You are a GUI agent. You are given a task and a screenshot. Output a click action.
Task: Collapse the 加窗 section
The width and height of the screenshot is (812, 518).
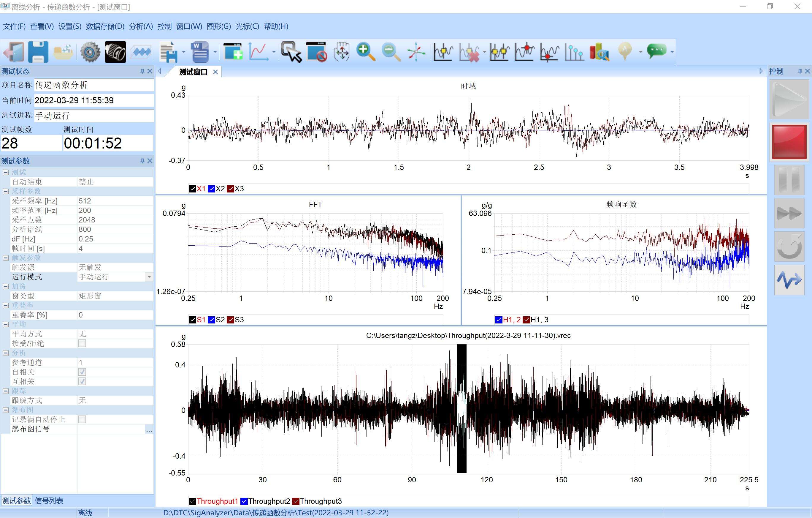[x=6, y=286]
